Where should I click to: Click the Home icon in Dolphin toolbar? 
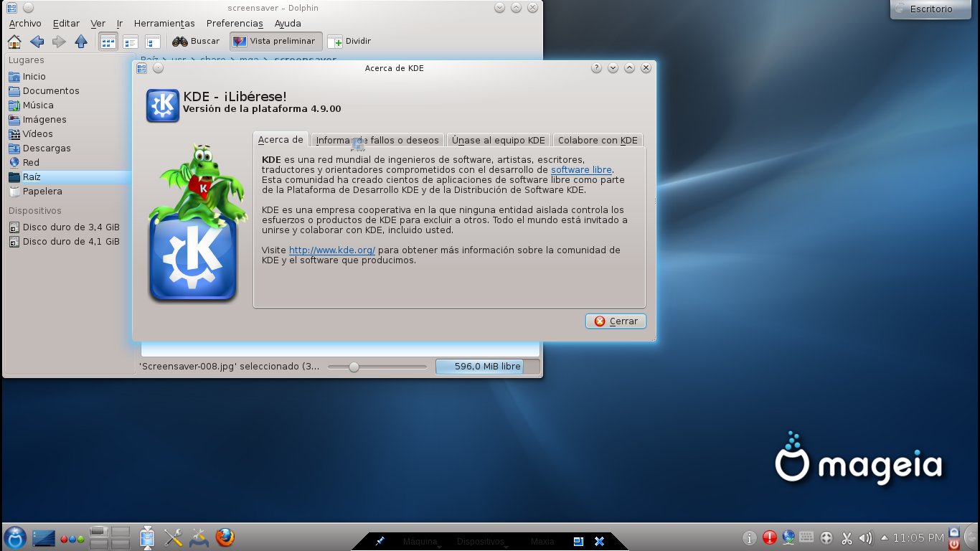[14, 42]
